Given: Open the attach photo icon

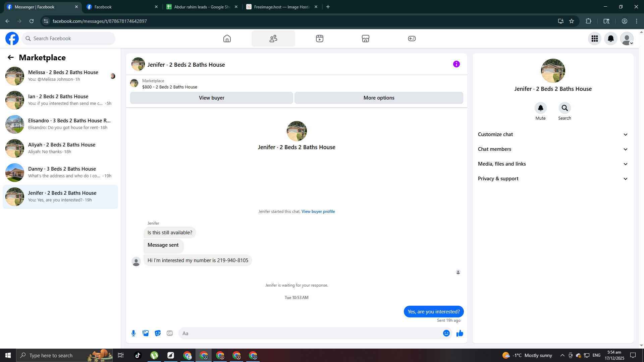Looking at the screenshot, I should coord(146,333).
